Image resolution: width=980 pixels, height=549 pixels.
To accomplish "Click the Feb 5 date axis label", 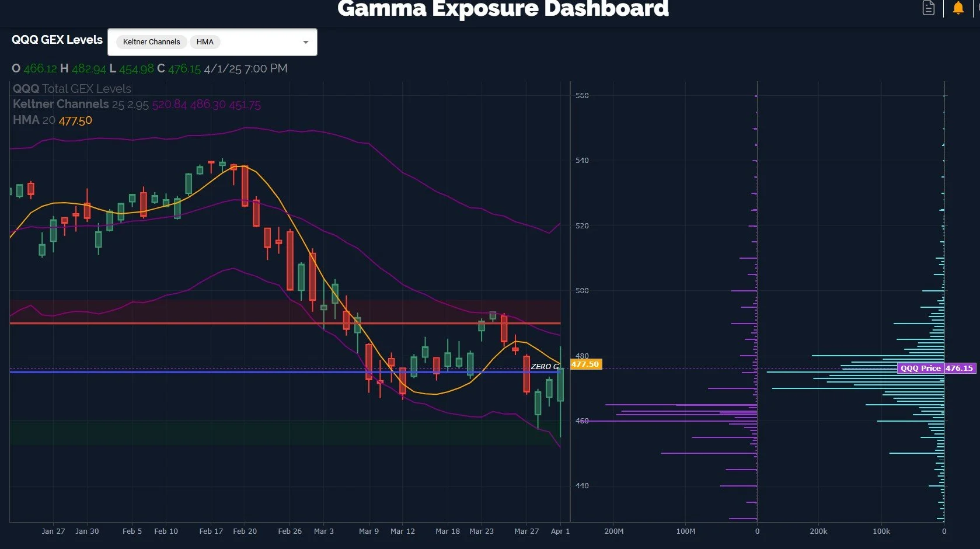I will click(132, 531).
